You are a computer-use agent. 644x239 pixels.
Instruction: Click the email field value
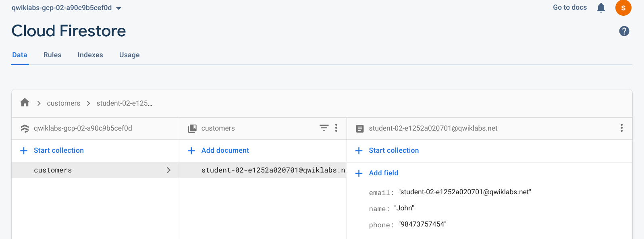pyautogui.click(x=465, y=192)
